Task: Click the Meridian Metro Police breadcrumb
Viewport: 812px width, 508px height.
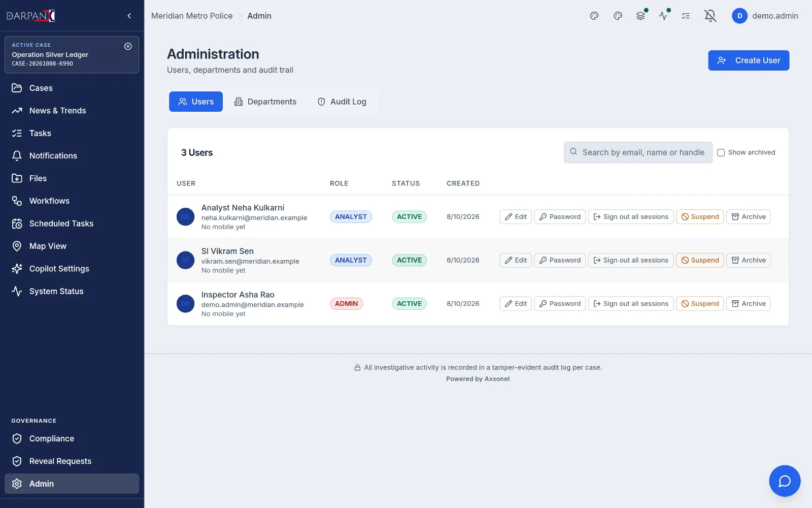Action: [192, 16]
